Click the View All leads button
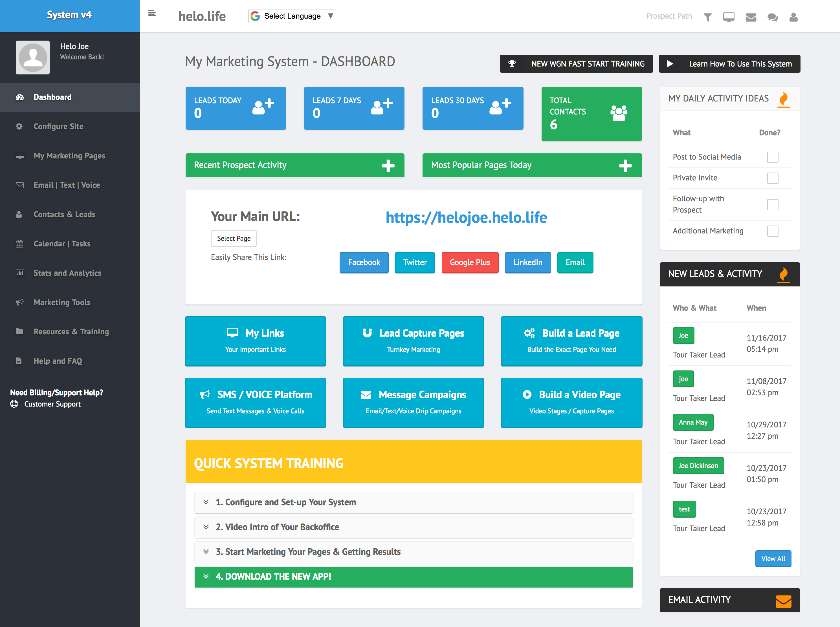This screenshot has width=840, height=627. click(x=773, y=559)
